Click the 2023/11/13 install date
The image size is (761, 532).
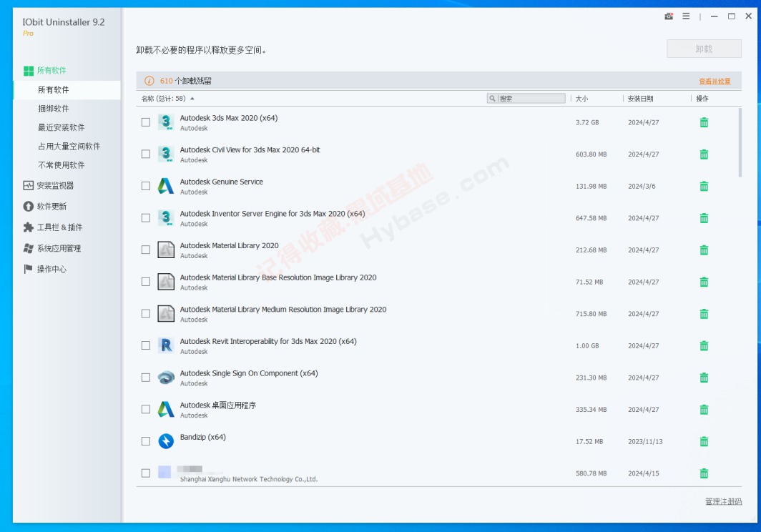pos(645,441)
